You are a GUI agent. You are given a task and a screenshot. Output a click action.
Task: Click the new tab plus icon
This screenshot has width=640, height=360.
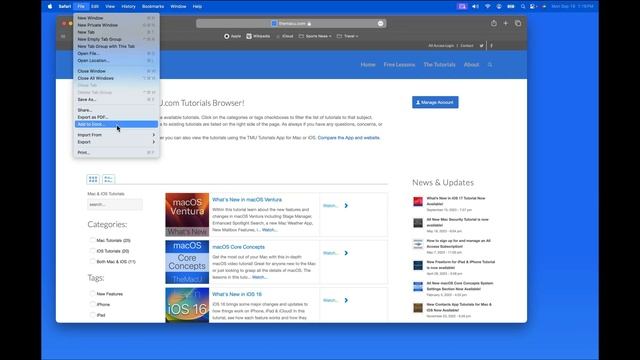(506, 23)
